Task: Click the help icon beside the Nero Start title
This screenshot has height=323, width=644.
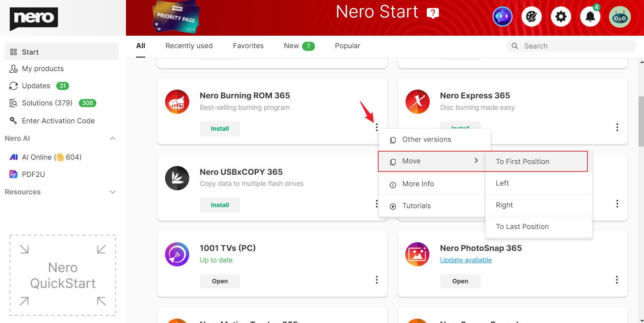Action: pos(432,12)
